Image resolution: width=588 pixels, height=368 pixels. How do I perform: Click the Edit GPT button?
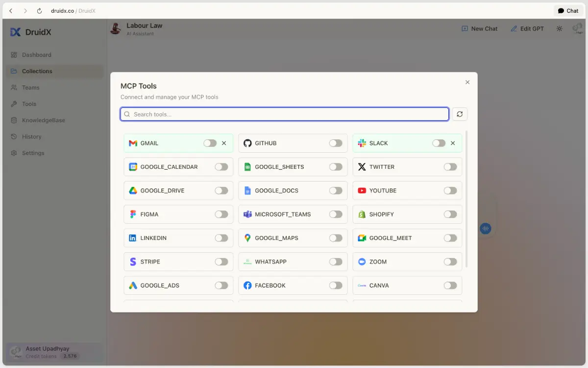(527, 29)
